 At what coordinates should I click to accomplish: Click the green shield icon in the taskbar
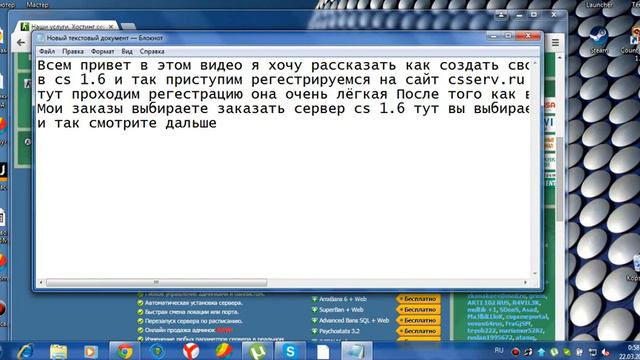click(x=158, y=351)
